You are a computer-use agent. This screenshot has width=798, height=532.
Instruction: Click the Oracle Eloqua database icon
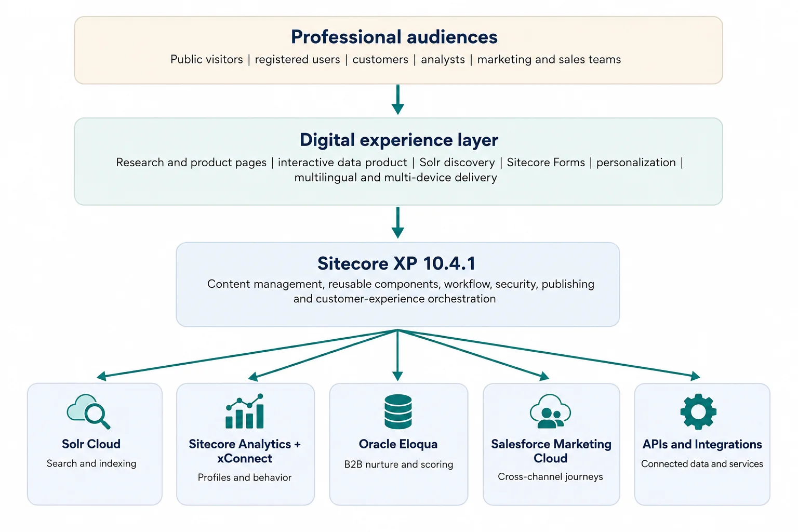pyautogui.click(x=398, y=411)
